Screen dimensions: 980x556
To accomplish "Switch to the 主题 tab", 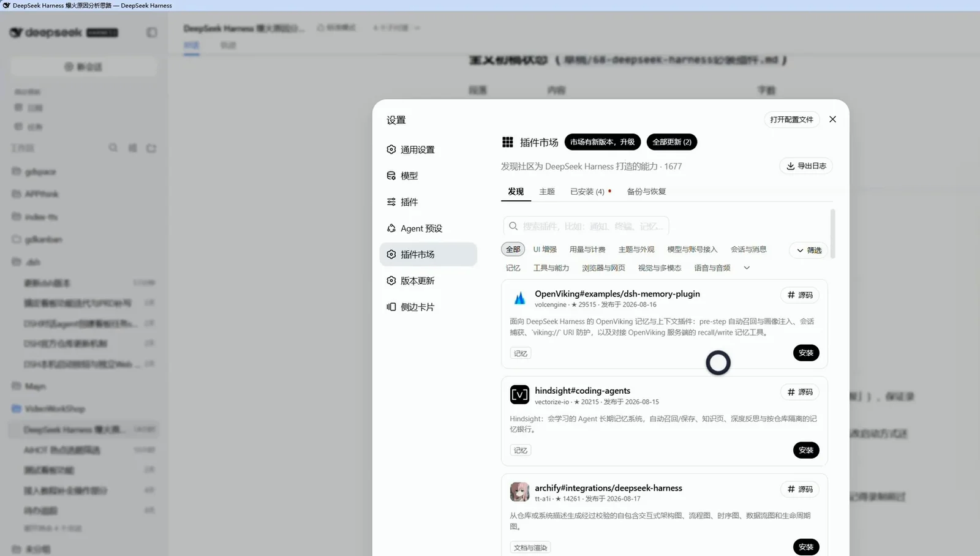I will pos(547,192).
